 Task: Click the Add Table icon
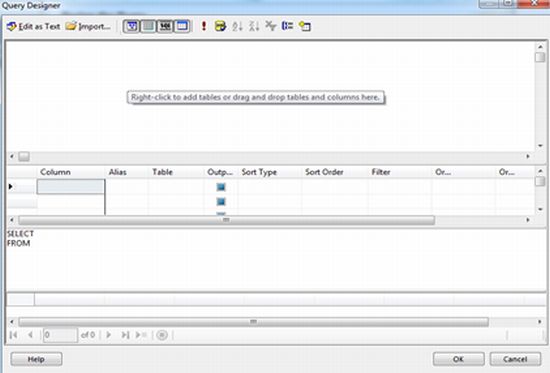click(x=305, y=26)
